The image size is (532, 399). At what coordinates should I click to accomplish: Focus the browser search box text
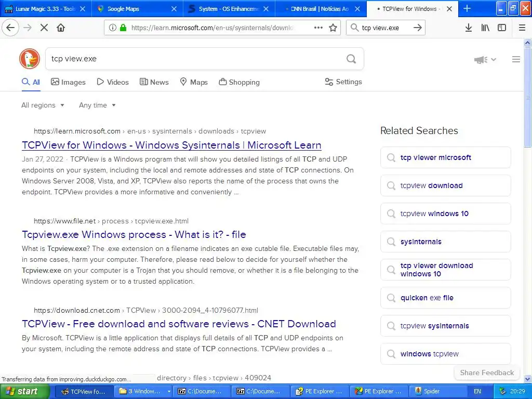point(385,28)
